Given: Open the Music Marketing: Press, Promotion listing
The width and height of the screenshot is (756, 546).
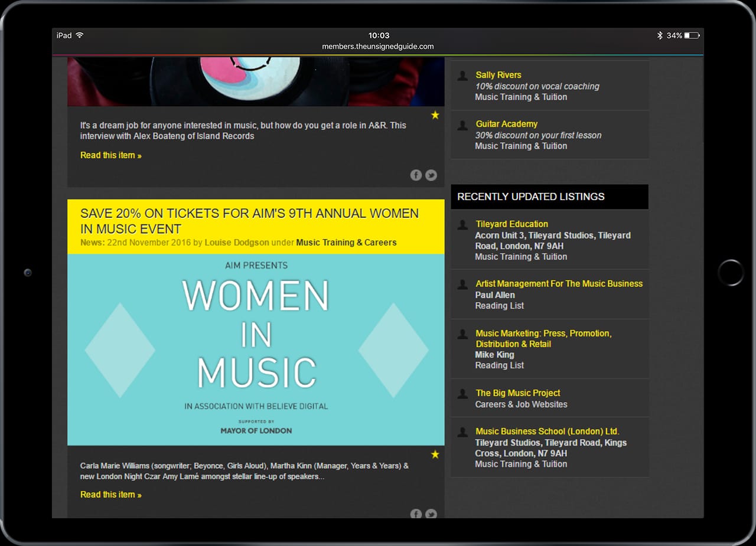Looking at the screenshot, I should click(543, 339).
